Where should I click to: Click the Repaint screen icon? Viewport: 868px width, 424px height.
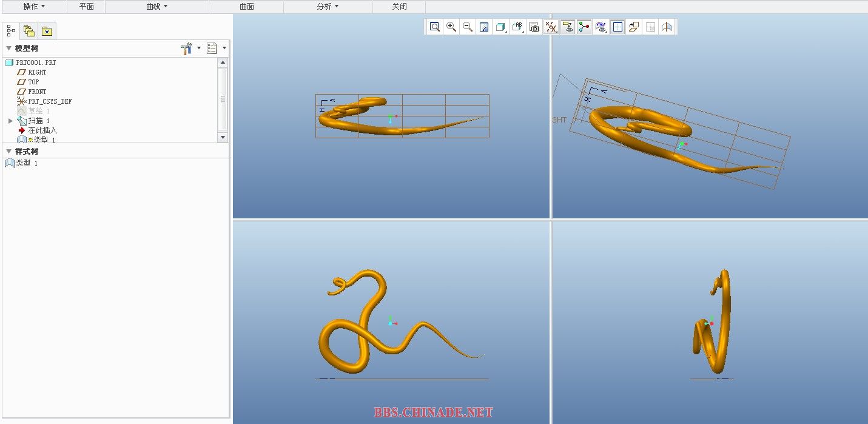point(484,27)
